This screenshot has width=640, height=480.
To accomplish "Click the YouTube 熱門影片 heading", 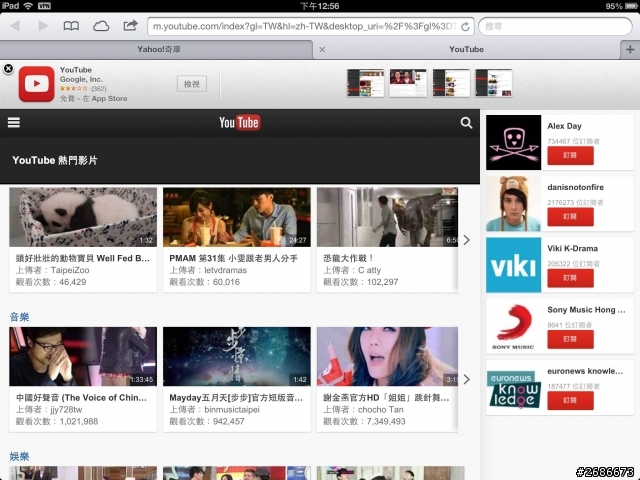I will (55, 160).
